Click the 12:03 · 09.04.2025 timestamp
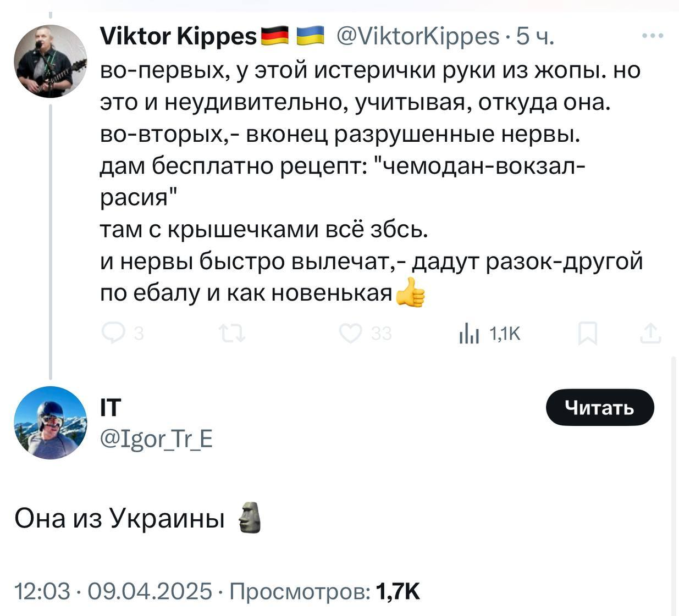Image resolution: width=679 pixels, height=616 pixels. coord(113,591)
